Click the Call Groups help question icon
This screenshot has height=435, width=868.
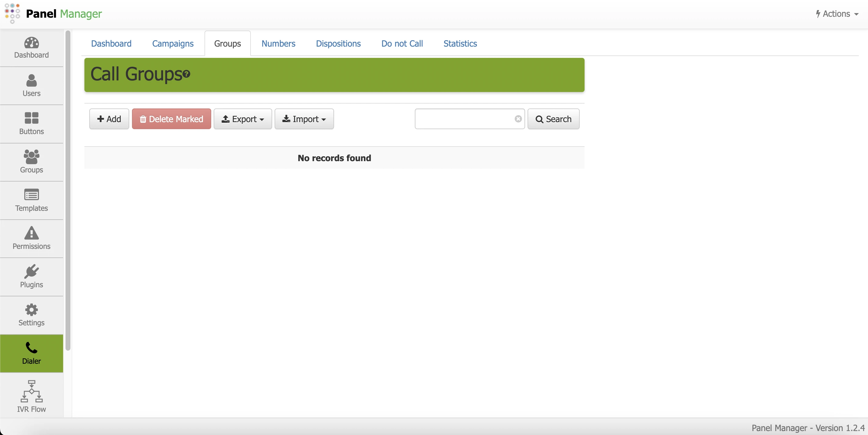point(186,74)
